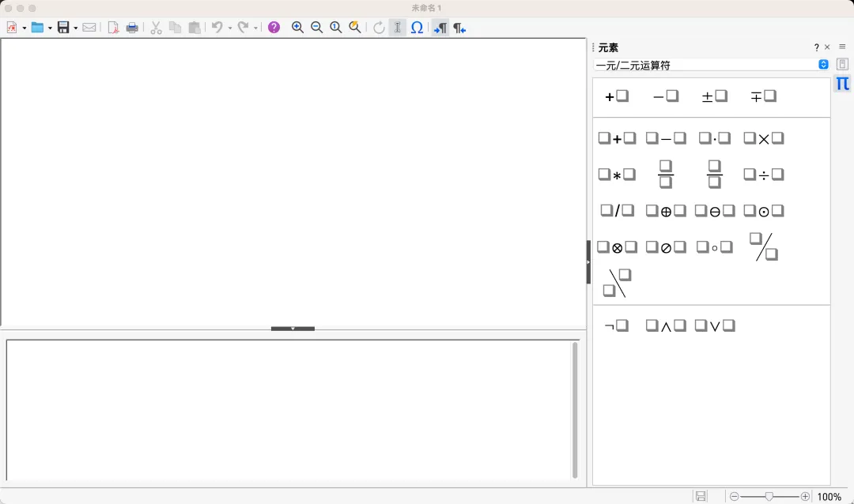Click the document modified save indicator
The width and height of the screenshot is (854, 504).
[701, 496]
